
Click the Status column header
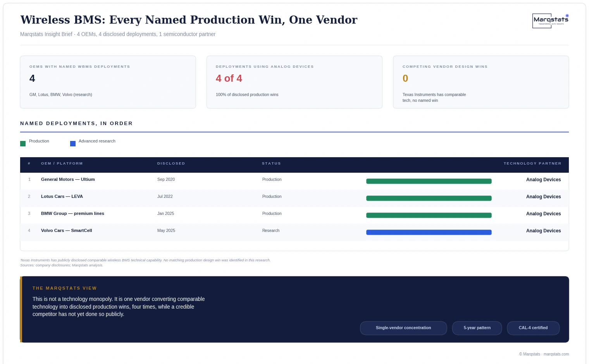pos(271,163)
